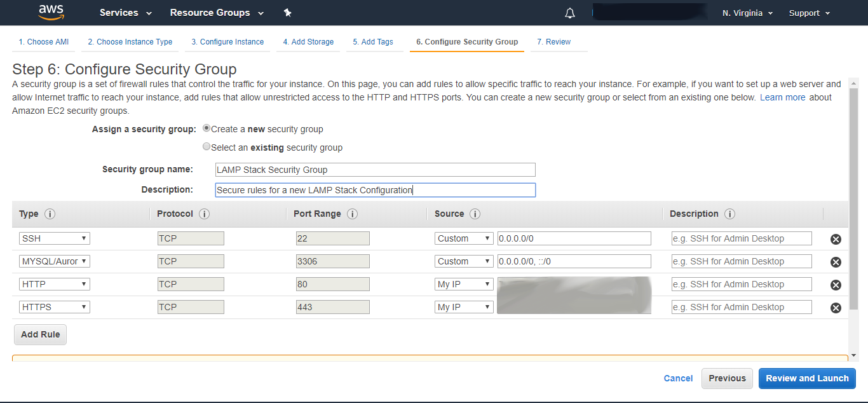868x403 pixels.
Task: Click the SSH rule protocol field
Action: coord(191,238)
